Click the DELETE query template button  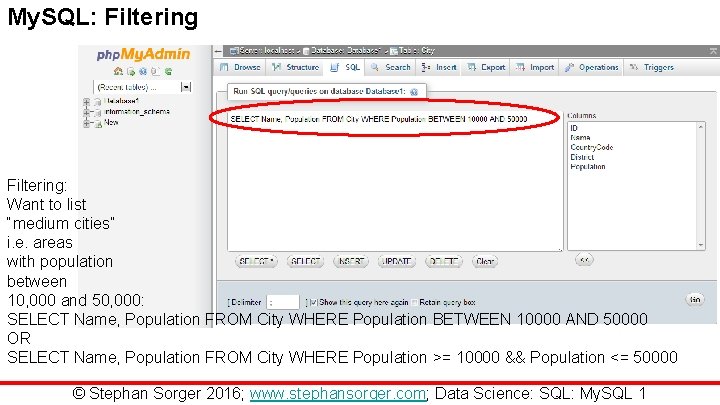pyautogui.click(x=444, y=261)
